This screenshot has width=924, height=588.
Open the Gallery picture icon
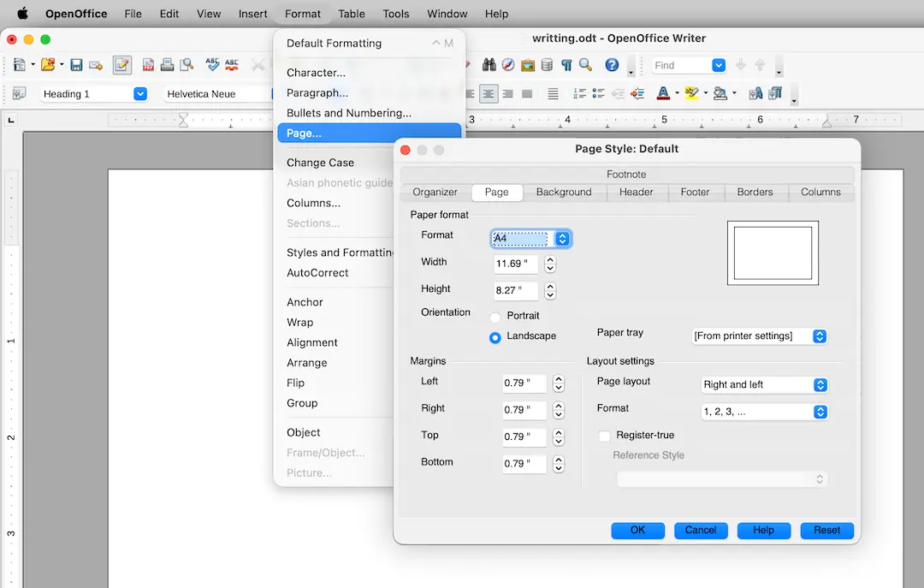[527, 65]
